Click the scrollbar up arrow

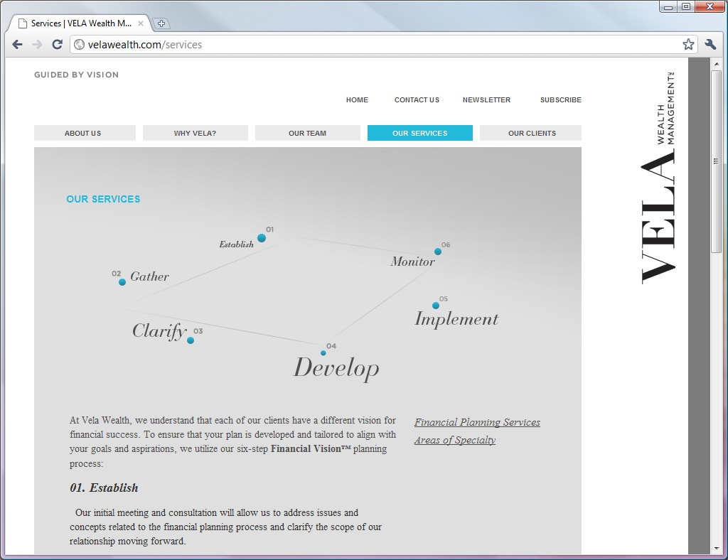click(715, 63)
